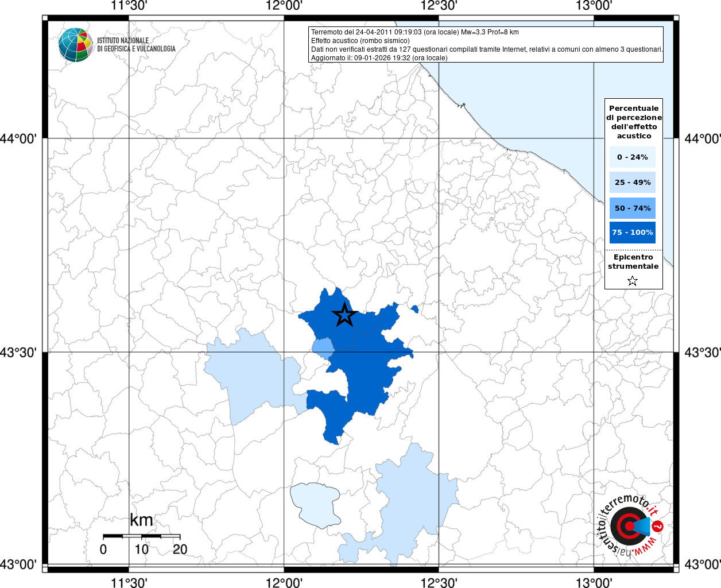The height and width of the screenshot is (588, 721).
Task: Select the 50 - 74% legend swatch
Action: [633, 208]
